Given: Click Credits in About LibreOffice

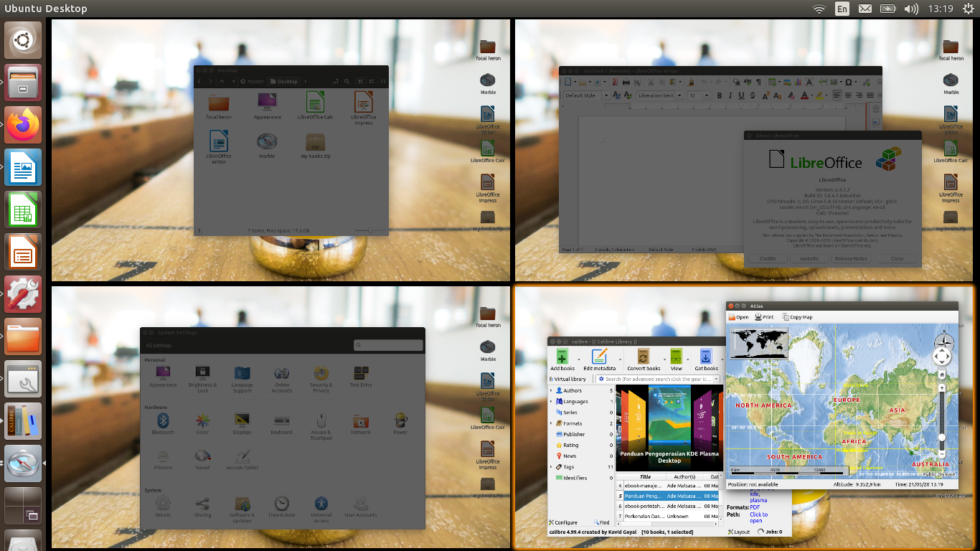Looking at the screenshot, I should pos(768,258).
